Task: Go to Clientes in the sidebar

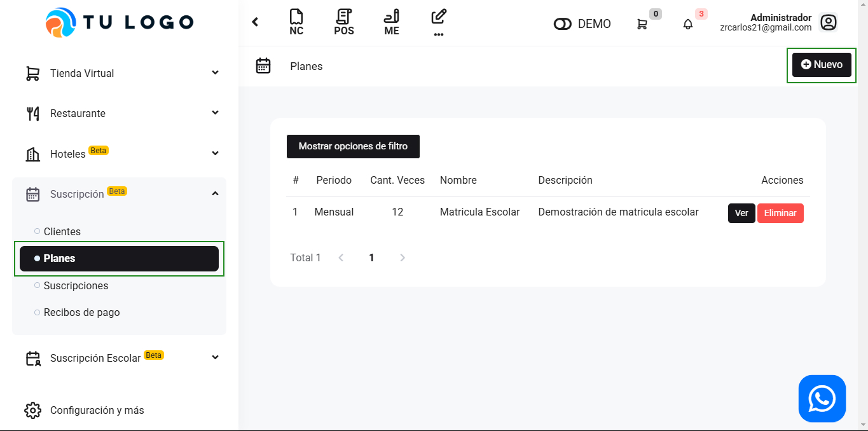Action: tap(62, 231)
